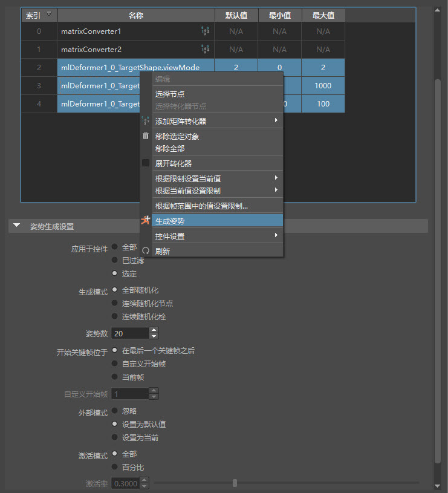
Task: Select 全部 for 应用于控件
Action: click(115, 247)
